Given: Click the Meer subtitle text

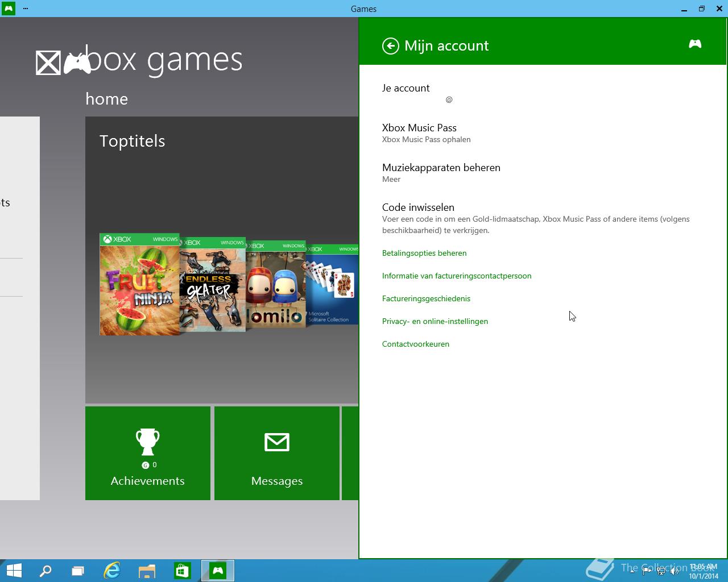Looking at the screenshot, I should (391, 179).
